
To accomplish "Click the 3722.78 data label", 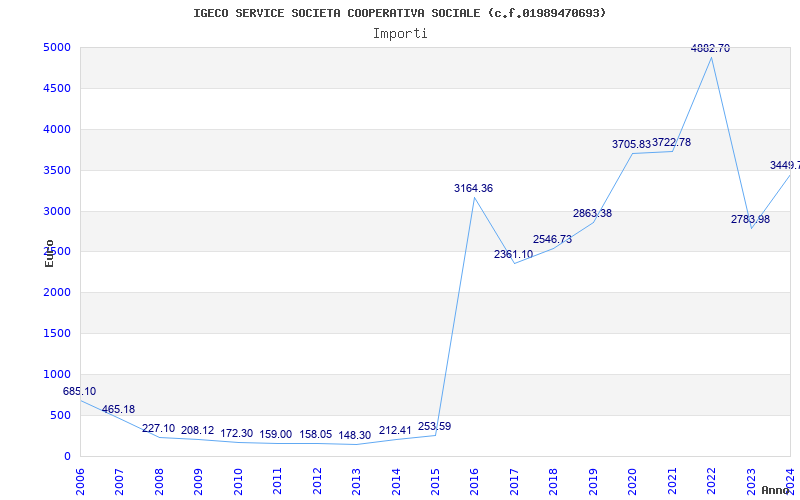I will click(671, 142).
